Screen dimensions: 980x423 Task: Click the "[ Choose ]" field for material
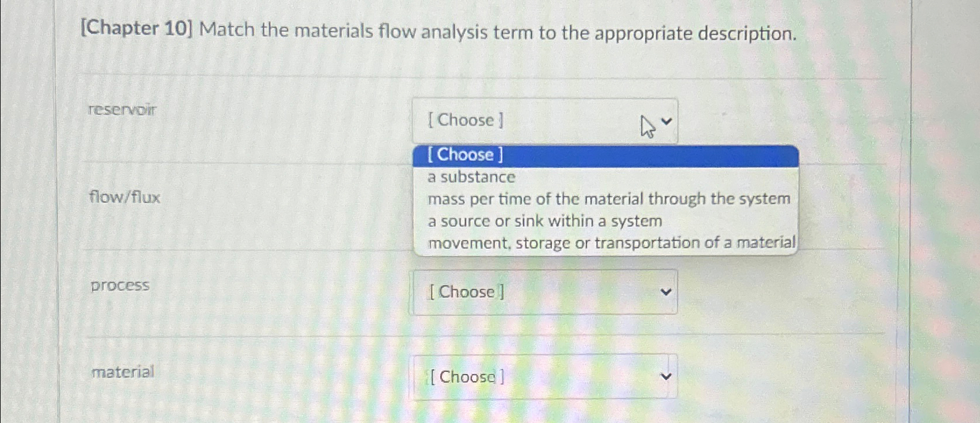click(x=465, y=377)
